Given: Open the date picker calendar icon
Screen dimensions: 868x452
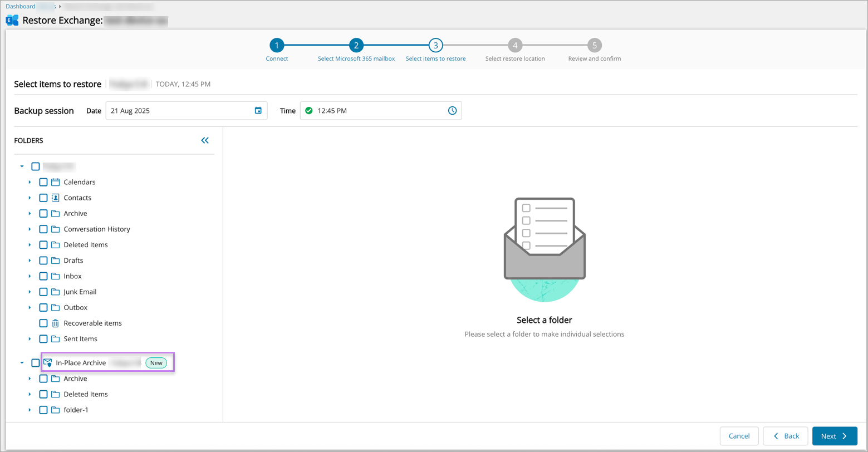Looking at the screenshot, I should (258, 111).
